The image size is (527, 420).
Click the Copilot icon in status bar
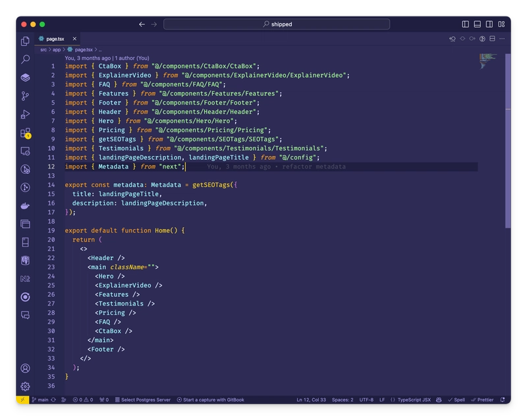coord(439,400)
